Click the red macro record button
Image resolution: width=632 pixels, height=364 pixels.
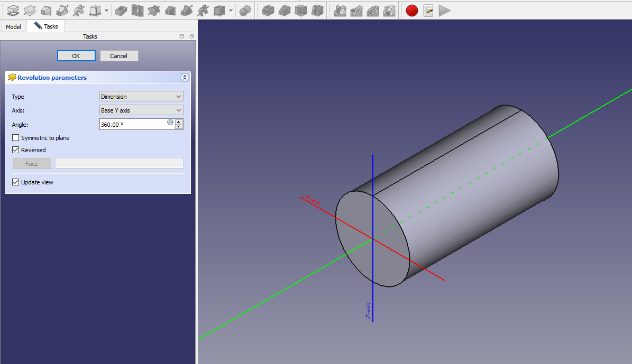coord(412,10)
